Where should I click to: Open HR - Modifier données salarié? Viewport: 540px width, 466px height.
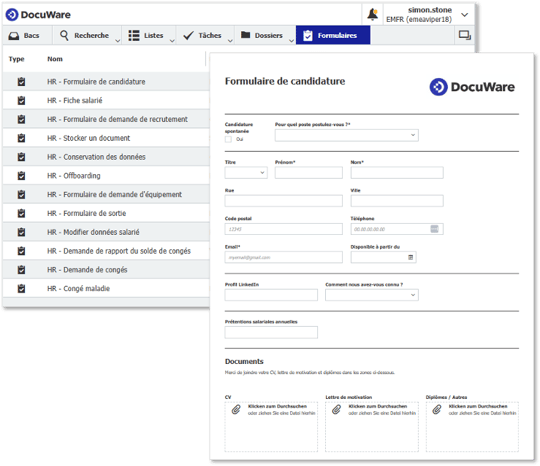(x=93, y=232)
